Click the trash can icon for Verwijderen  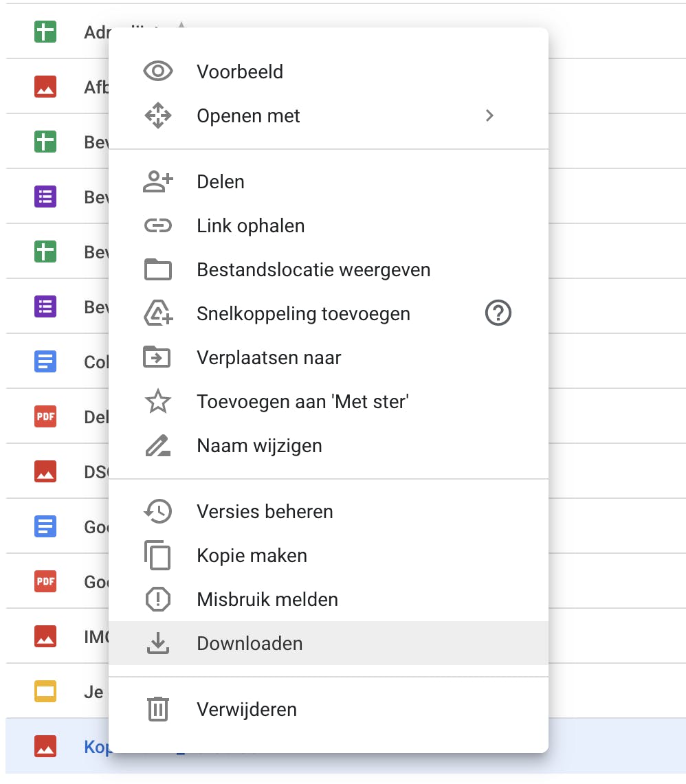pyautogui.click(x=158, y=709)
